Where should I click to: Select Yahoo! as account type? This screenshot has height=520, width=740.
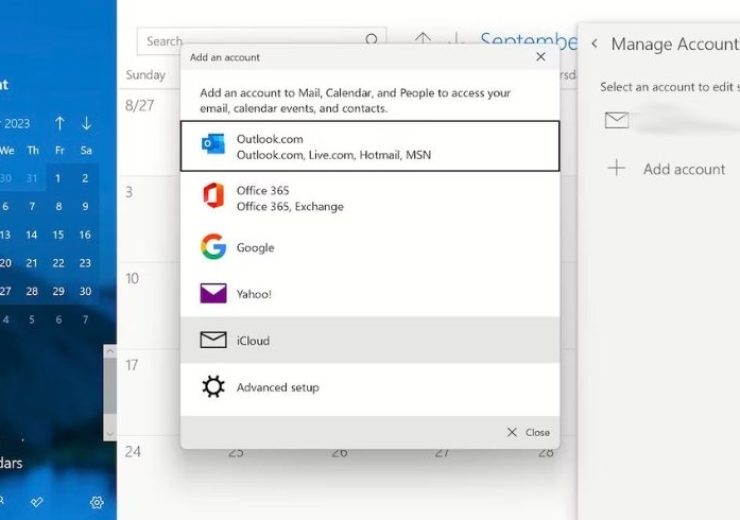[370, 294]
